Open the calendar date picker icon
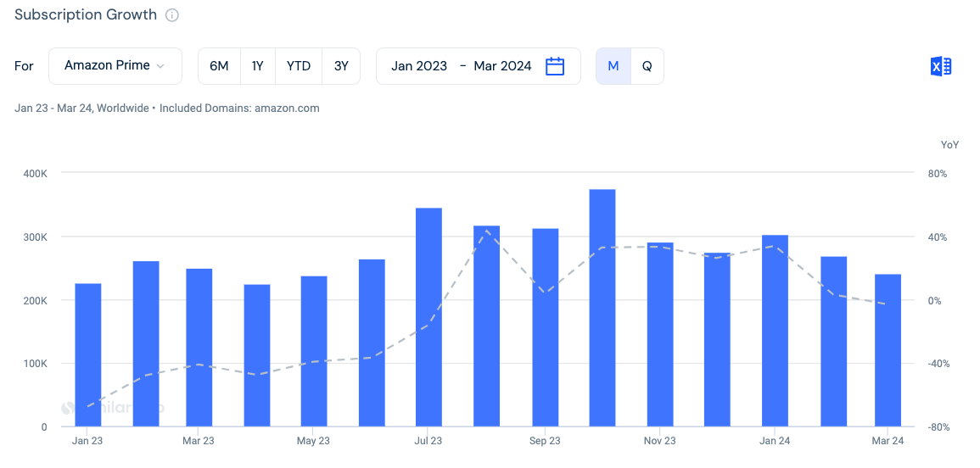 point(555,66)
